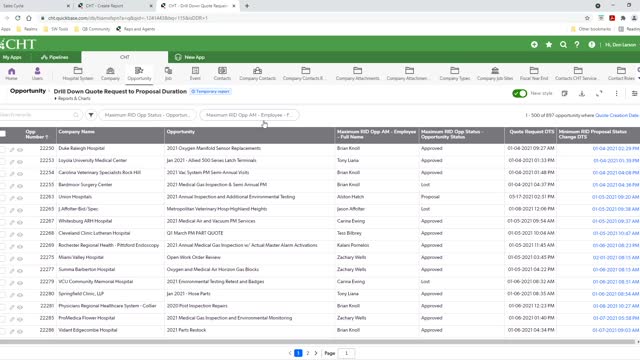Open a new browser tab
Viewport: 640px width, 360px height.
(x=247, y=6)
